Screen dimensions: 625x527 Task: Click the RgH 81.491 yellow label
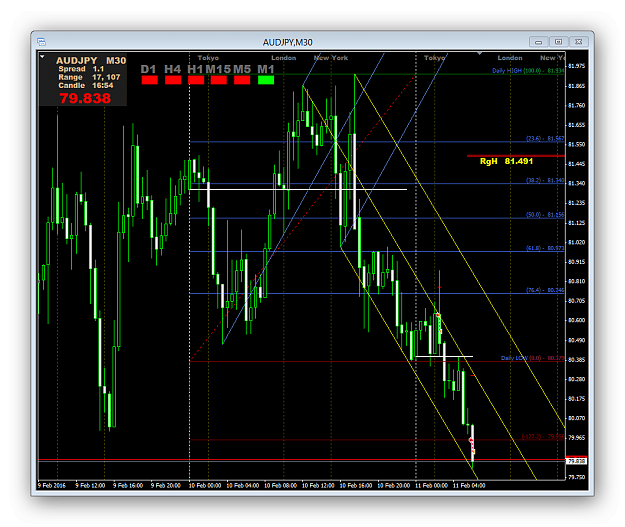point(506,161)
